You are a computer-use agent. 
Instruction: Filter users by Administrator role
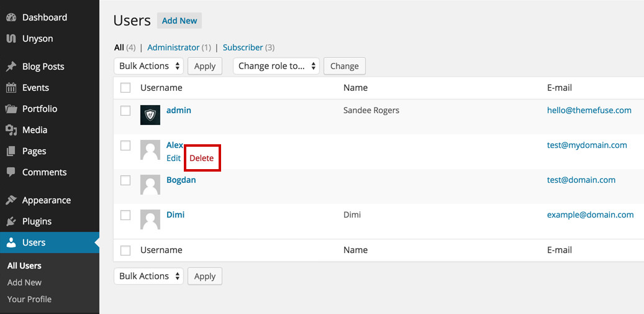pyautogui.click(x=173, y=48)
